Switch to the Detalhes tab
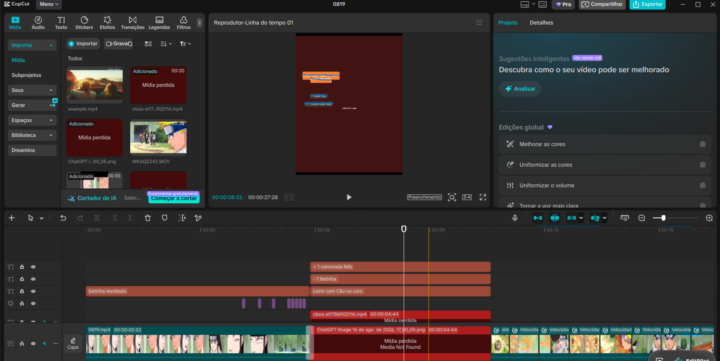The image size is (720, 361). tap(541, 23)
